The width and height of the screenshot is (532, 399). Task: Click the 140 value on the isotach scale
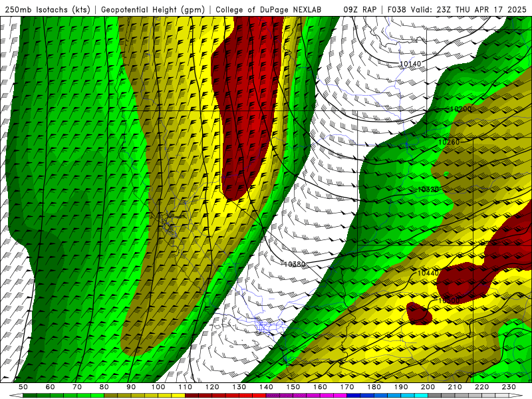tap(266, 387)
